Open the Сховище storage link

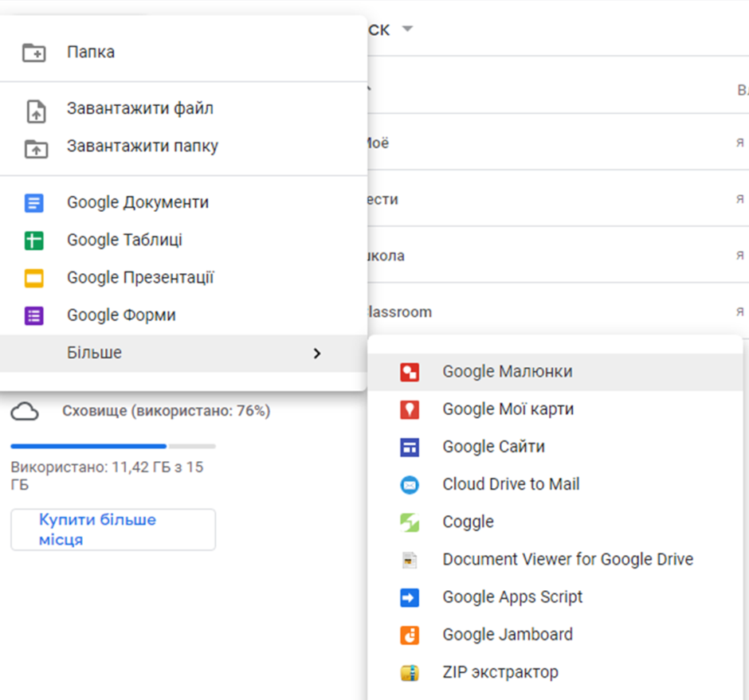pos(166,411)
